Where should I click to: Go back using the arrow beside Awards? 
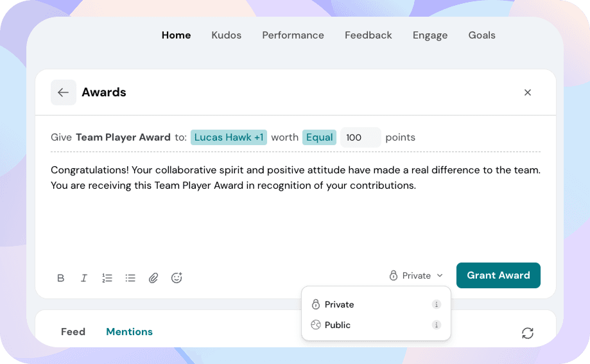(63, 92)
